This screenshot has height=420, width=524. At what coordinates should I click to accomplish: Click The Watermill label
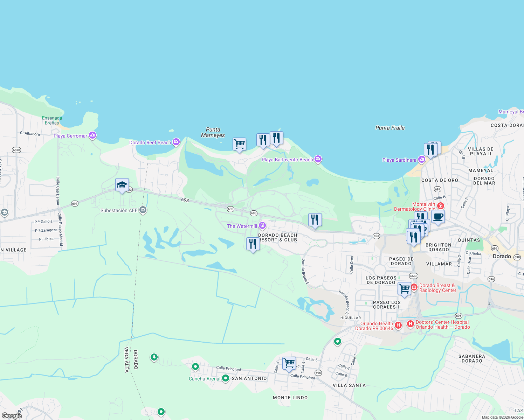tap(242, 226)
